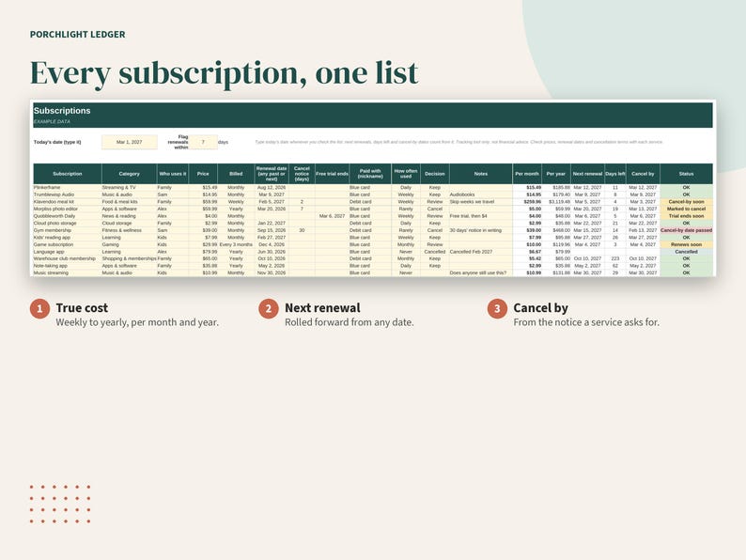The width and height of the screenshot is (746, 560).
Task: Click the Today's date field showing Mar 1, 2027
Action: [130, 142]
